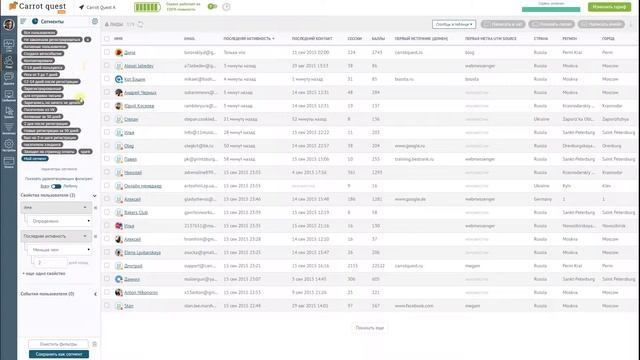Check the box for Stan
Image resolution: width=640 pixels, height=360 pixels.
(107, 305)
